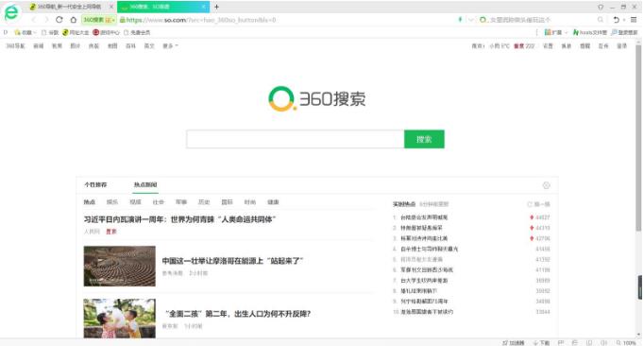Click the green padlock in the address bar
Image resolution: width=644 pixels, height=346 pixels.
(122, 20)
